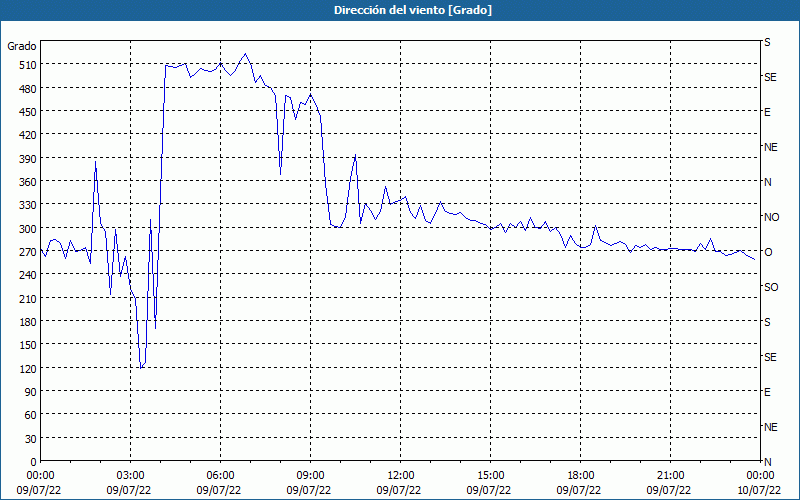Click the 120 y-axis value
Image resolution: width=800 pixels, height=500 pixels.
point(28,369)
